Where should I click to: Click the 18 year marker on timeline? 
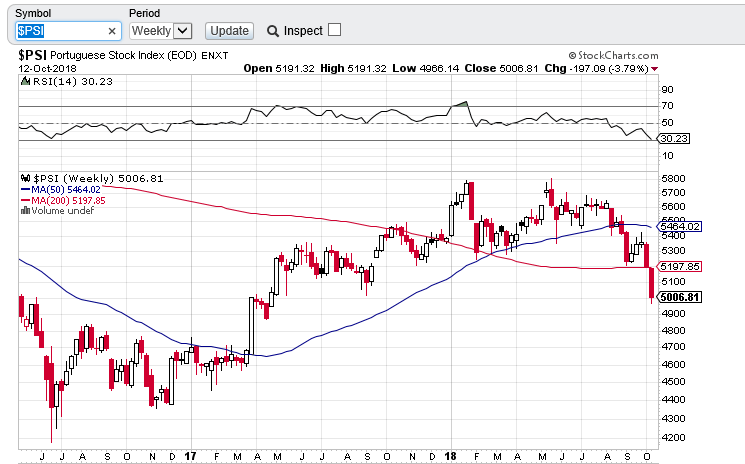[450, 456]
